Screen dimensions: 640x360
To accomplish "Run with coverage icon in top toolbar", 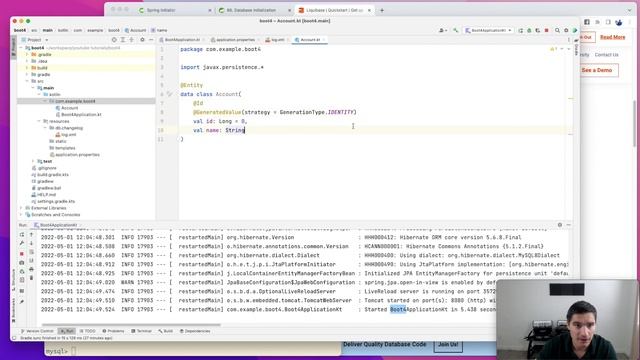I will tap(538, 30).
